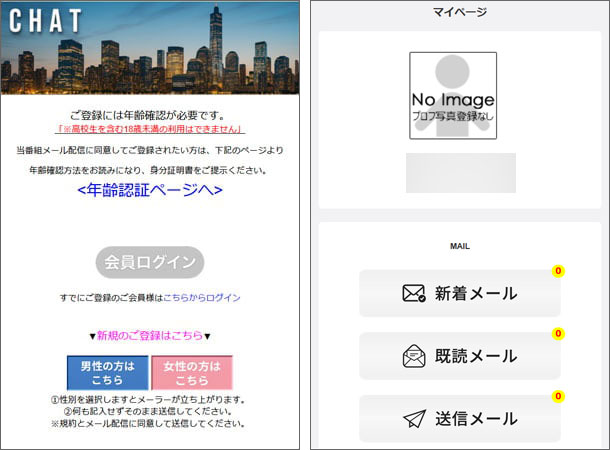Choose the pink 女性の方はこちら button
610x450 pixels.
click(x=192, y=373)
